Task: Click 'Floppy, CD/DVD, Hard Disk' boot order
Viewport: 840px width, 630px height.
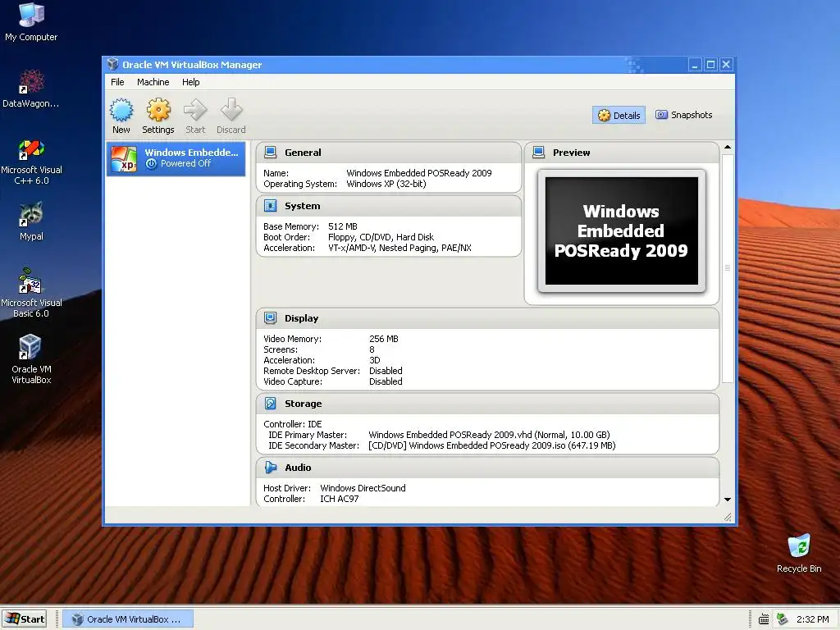Action: 381,237
